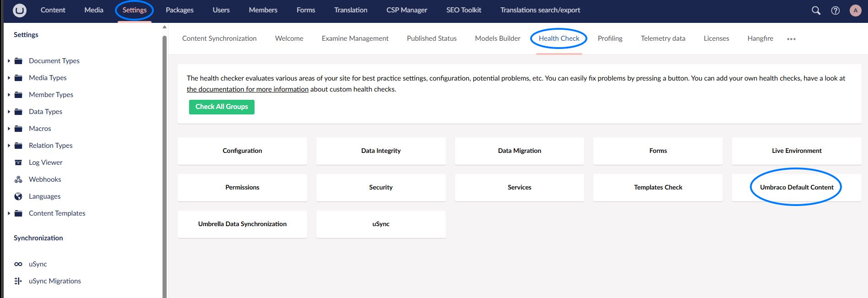Switch to Models Builder tab
This screenshot has height=298, width=868.
(x=498, y=38)
